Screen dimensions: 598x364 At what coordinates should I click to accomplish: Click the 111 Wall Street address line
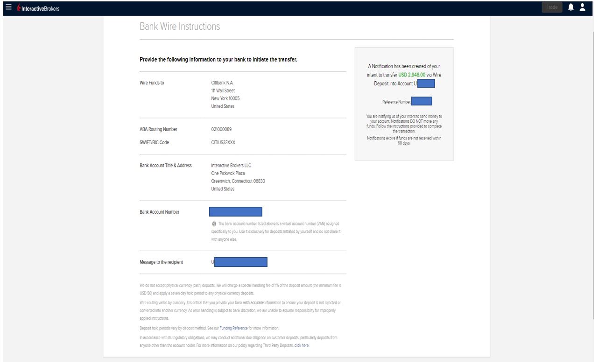click(223, 91)
